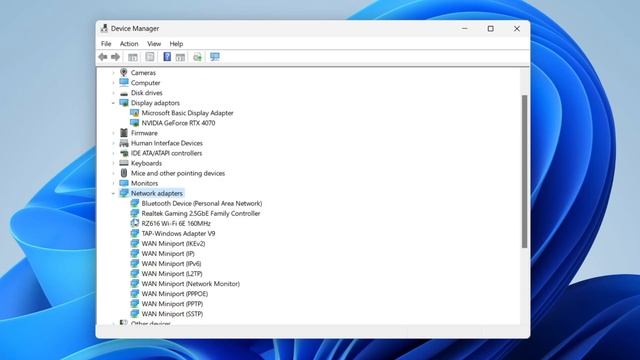Expand the Computer category

point(113,83)
